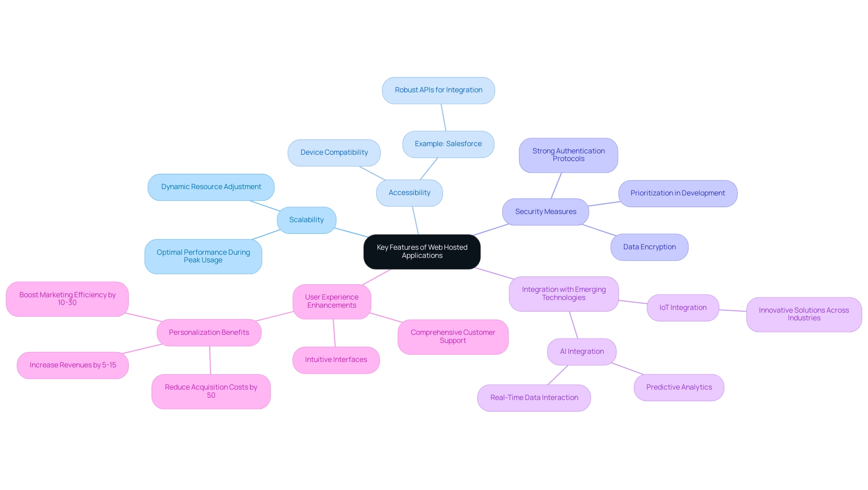Select the Innovative Solutions Across Industries node

coord(804,314)
